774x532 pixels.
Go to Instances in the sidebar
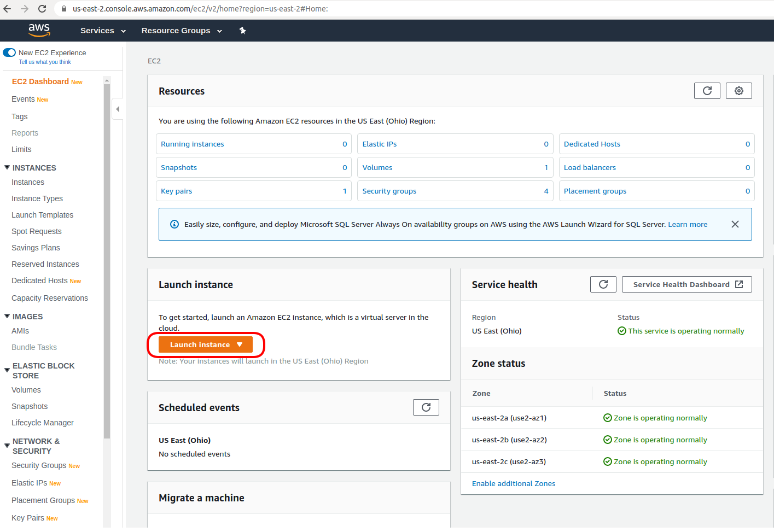[28, 182]
